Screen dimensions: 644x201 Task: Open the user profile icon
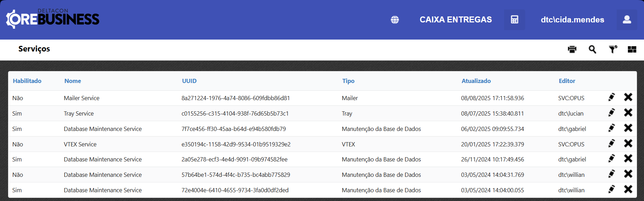pos(627,20)
